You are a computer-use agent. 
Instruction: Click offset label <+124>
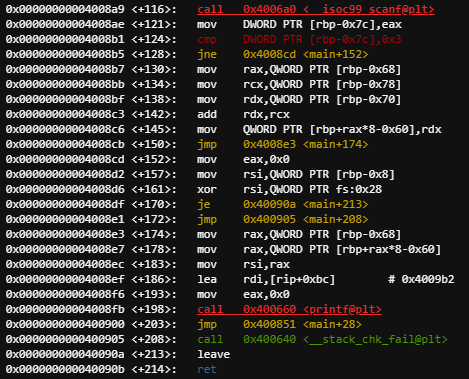(154, 39)
